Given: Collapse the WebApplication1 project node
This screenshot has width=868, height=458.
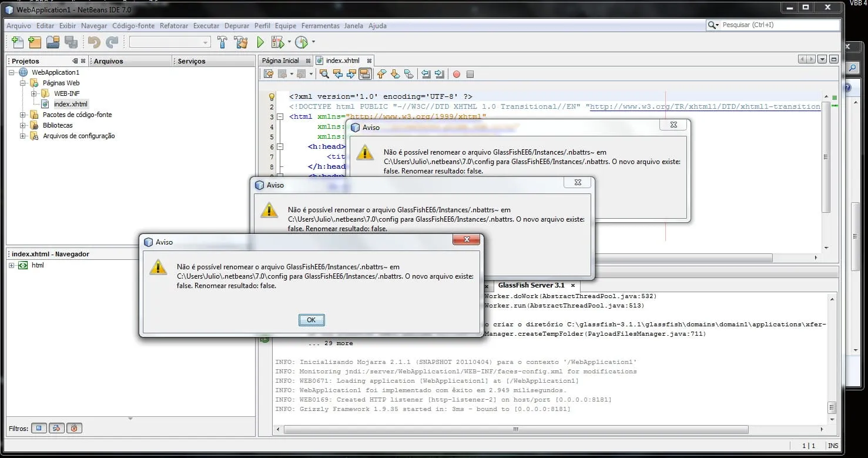Looking at the screenshot, I should (x=12, y=72).
